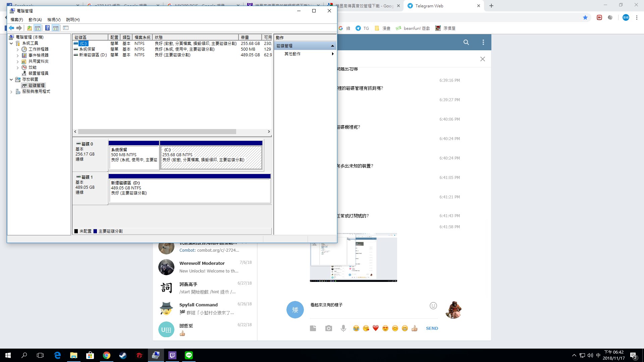Expand the 共用資料夾 tree node
The height and width of the screenshot is (362, 644).
17,61
